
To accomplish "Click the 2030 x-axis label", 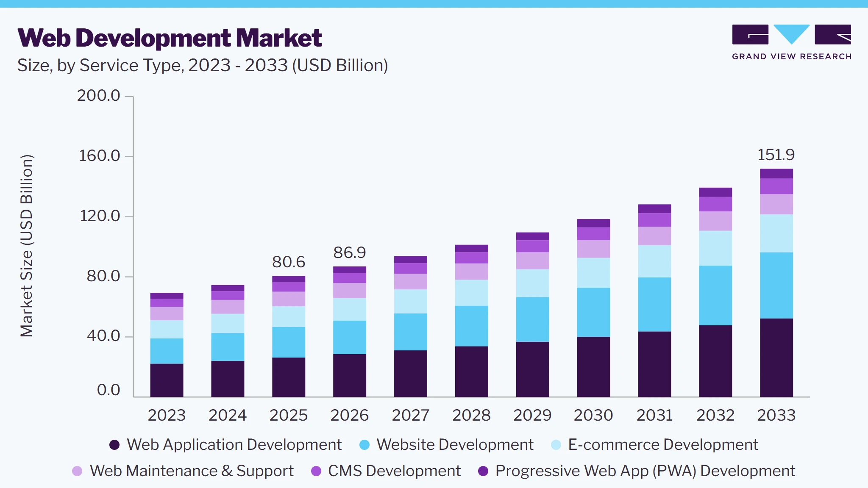I will click(x=593, y=415).
